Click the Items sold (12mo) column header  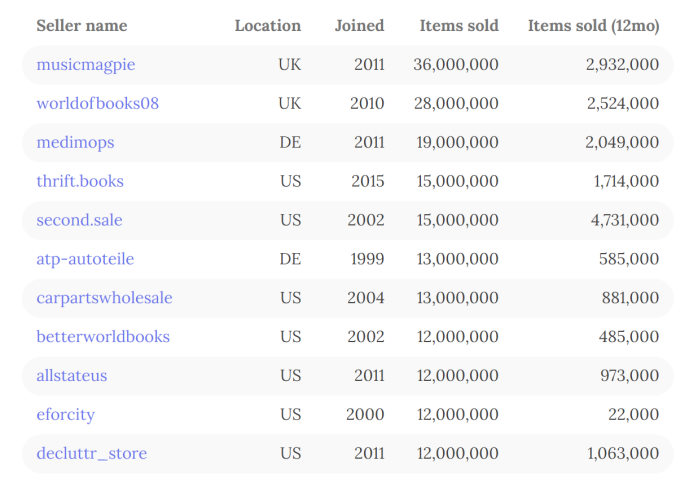[593, 25]
